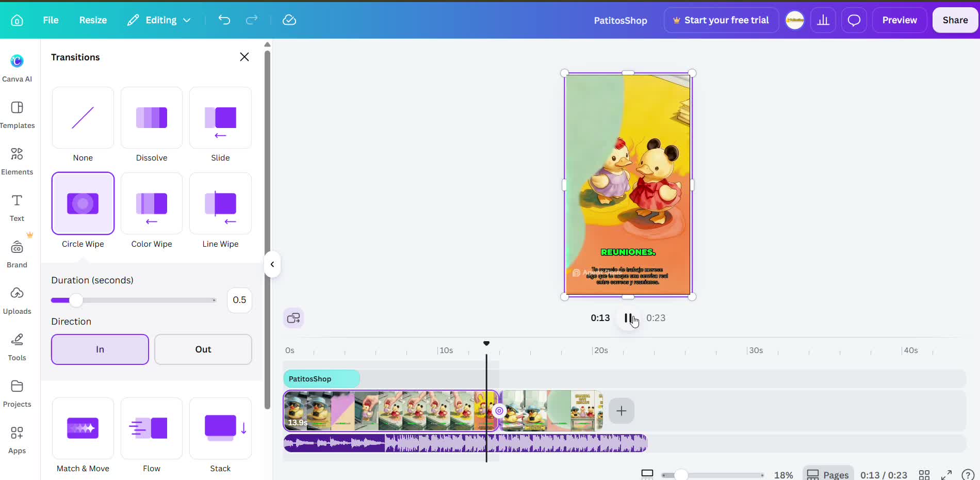Collapse the side panel with chevron
Screen dimensions: 980x480
point(272,264)
